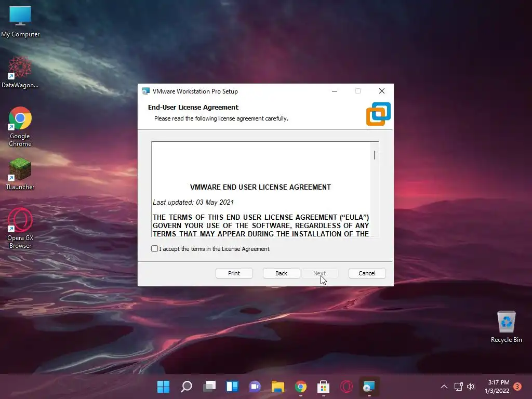Open Task View from the taskbar
This screenshot has width=532, height=399.
pyautogui.click(x=209, y=387)
